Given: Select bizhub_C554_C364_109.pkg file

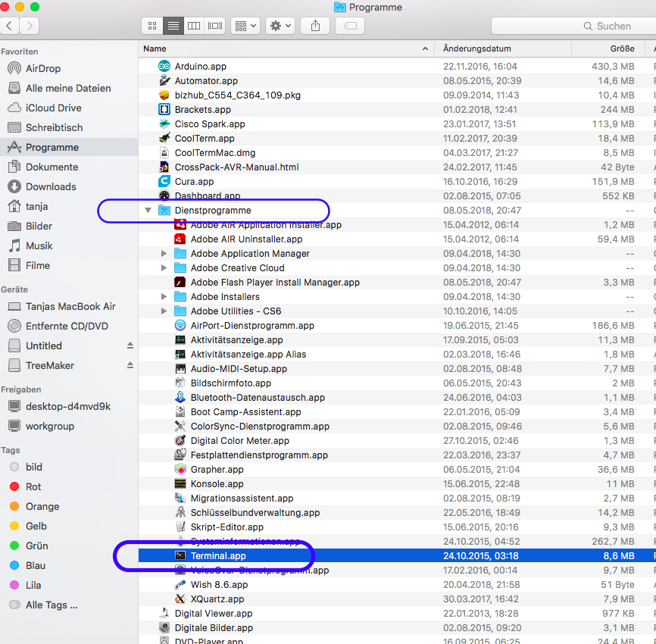Looking at the screenshot, I should pos(397,95).
